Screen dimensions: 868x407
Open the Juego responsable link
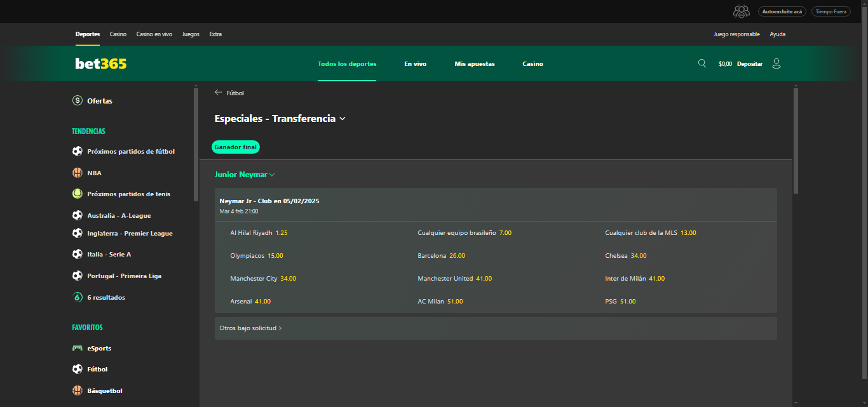[736, 34]
